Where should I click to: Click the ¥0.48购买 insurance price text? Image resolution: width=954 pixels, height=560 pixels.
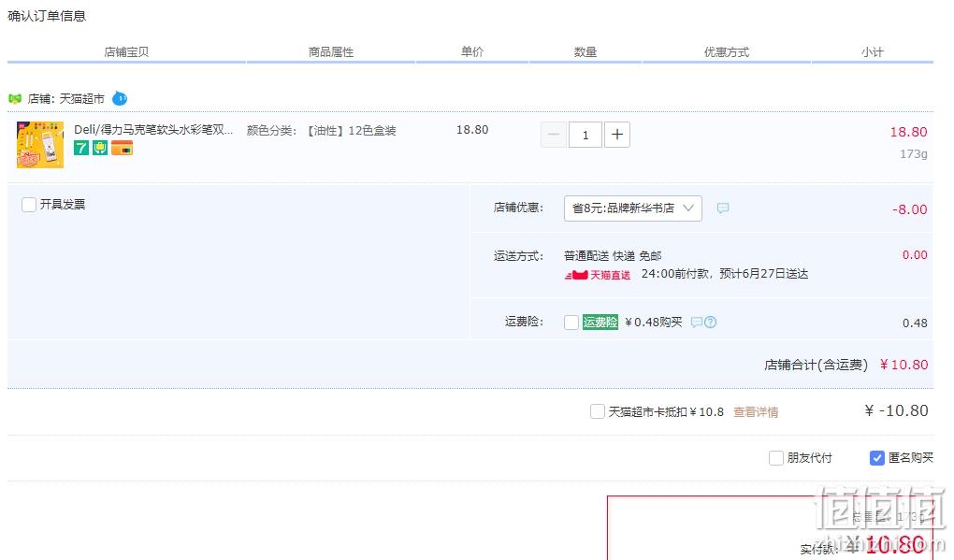654,323
